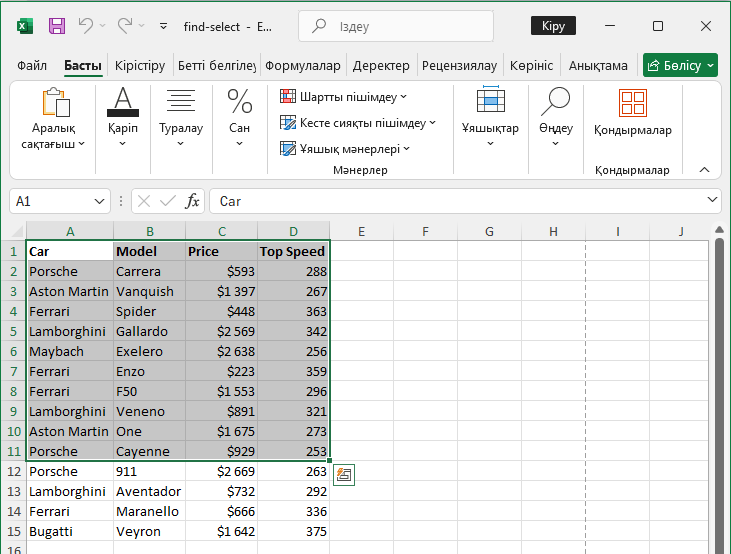The image size is (731, 554).
Task: Switch to the Кірістіру ribbon tab
Action: [140, 65]
